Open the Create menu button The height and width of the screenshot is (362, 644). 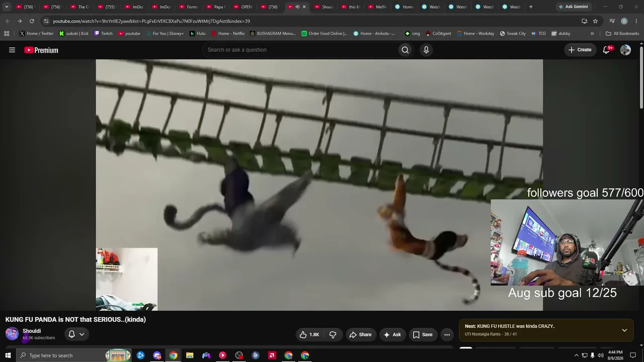[x=580, y=50]
